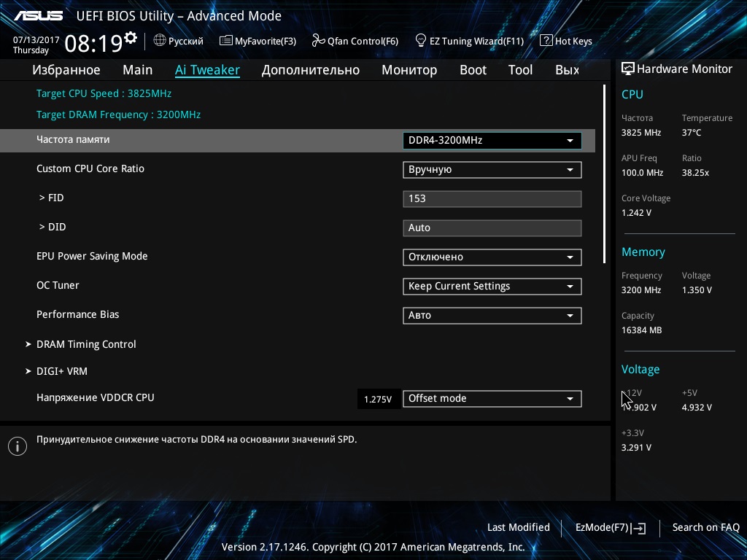Click the Qfan Control fan icon
The height and width of the screenshot is (560, 747).
[318, 41]
